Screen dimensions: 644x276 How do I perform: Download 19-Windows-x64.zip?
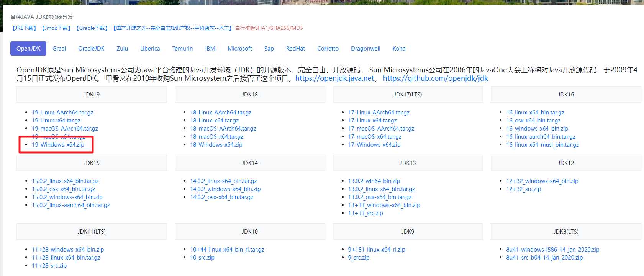point(58,145)
